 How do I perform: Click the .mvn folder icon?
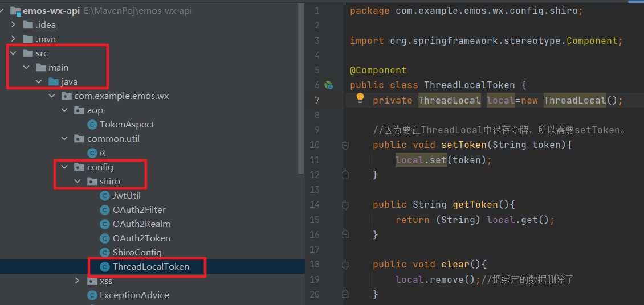(x=27, y=39)
